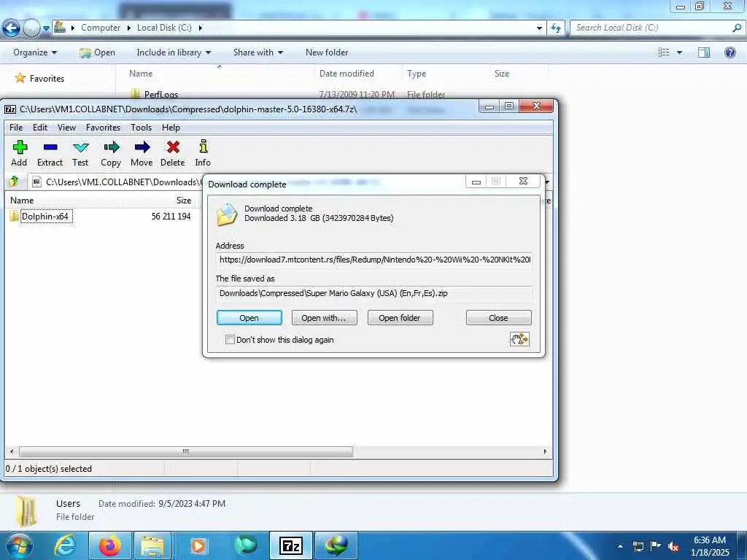Open the Tools menu in 7-Zip
Screen dimensions: 747x560
(x=141, y=127)
